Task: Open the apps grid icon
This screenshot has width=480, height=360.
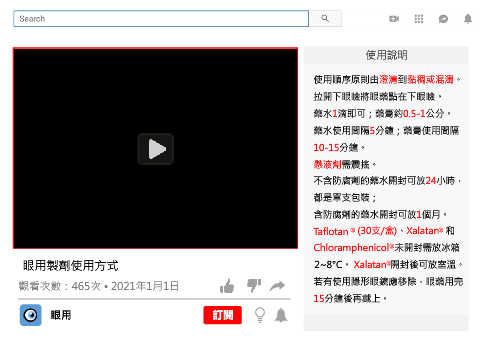Action: pos(419,19)
